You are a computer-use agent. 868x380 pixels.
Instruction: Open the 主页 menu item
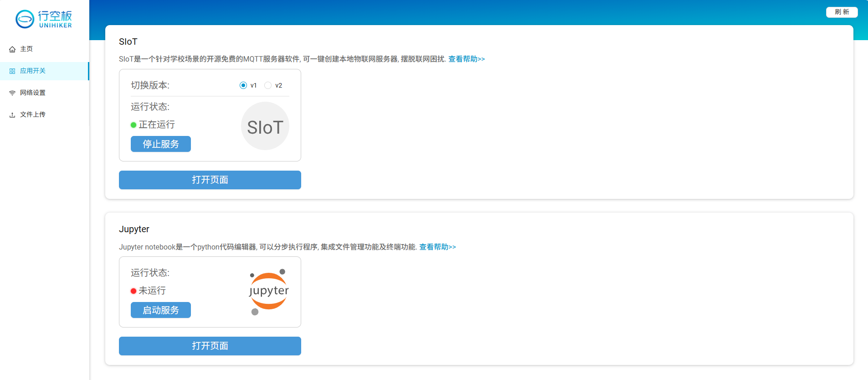pyautogui.click(x=26, y=49)
